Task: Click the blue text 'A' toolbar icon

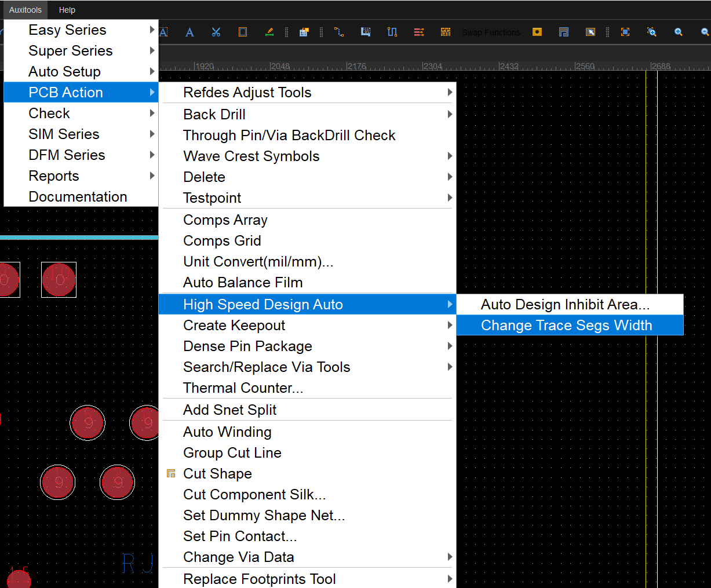Action: click(x=189, y=32)
